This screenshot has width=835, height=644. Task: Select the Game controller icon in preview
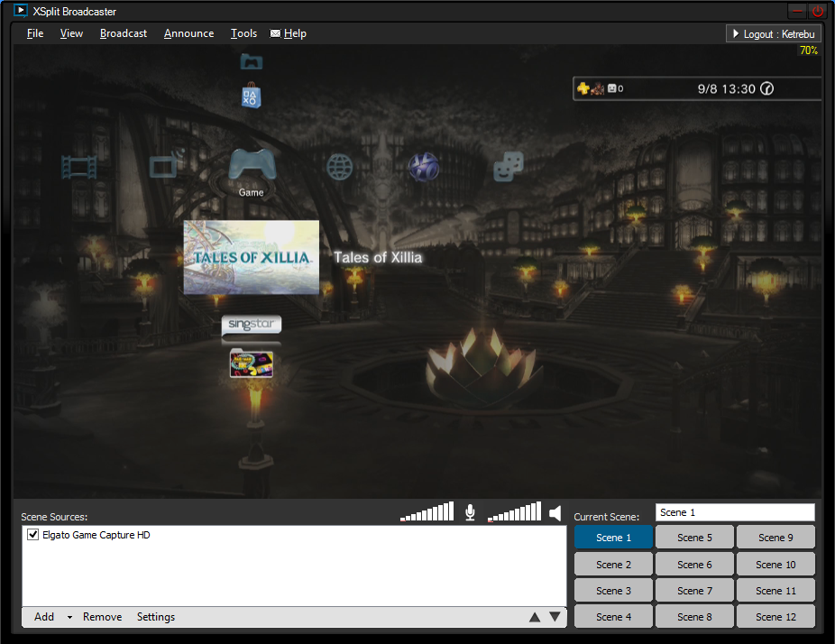252,164
